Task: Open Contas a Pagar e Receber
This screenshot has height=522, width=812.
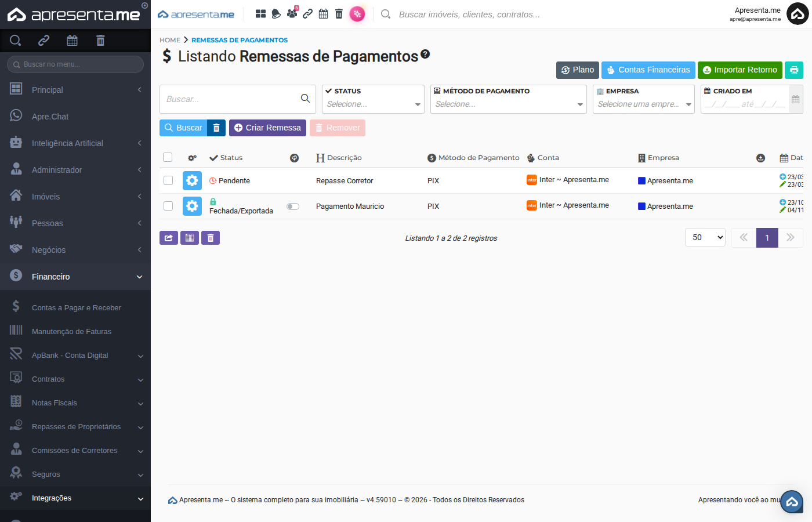Action: 75,308
